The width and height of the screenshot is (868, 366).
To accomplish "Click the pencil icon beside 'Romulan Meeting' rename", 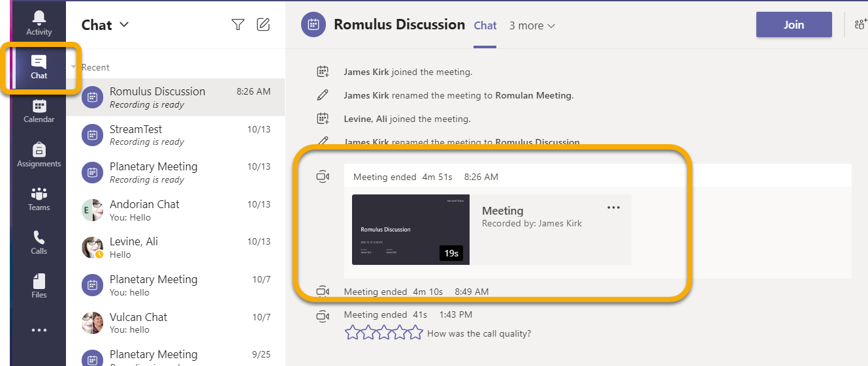I will point(322,95).
